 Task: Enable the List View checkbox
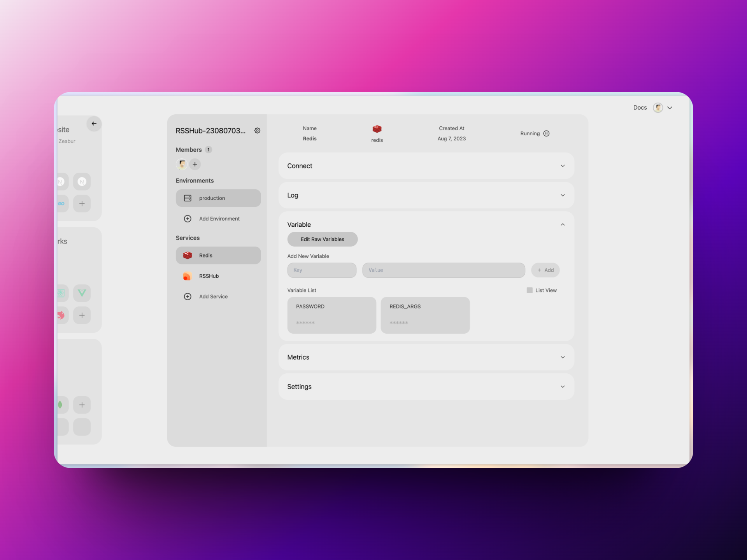coord(530,290)
